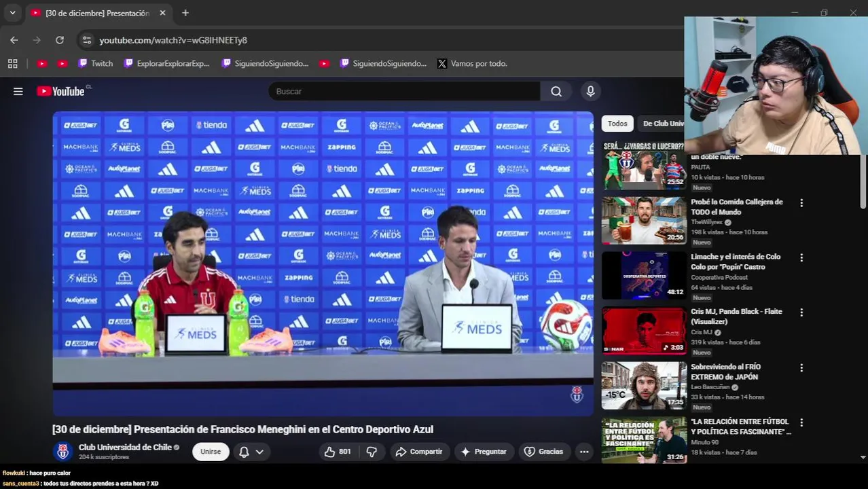Dislike the video with thumbs down

coord(372,452)
